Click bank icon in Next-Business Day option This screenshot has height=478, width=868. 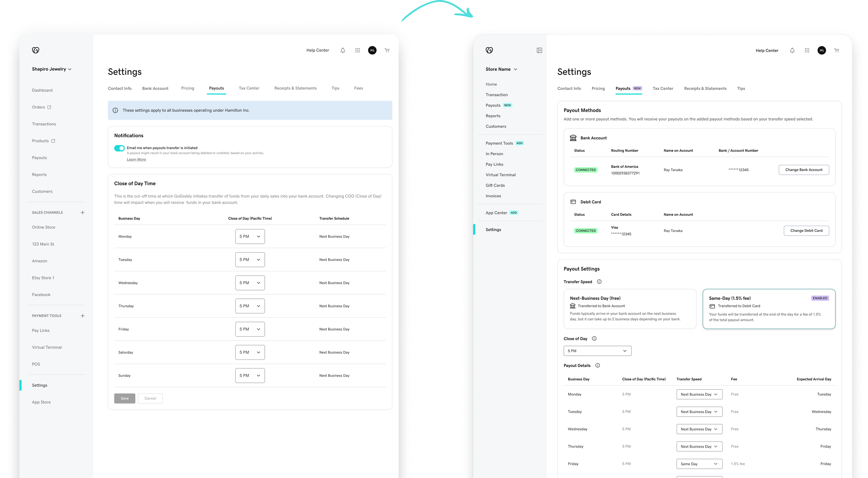click(x=572, y=306)
